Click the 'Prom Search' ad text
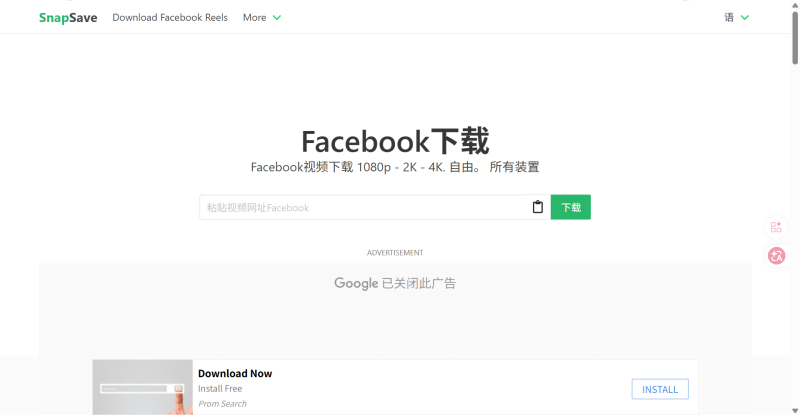 coord(222,404)
